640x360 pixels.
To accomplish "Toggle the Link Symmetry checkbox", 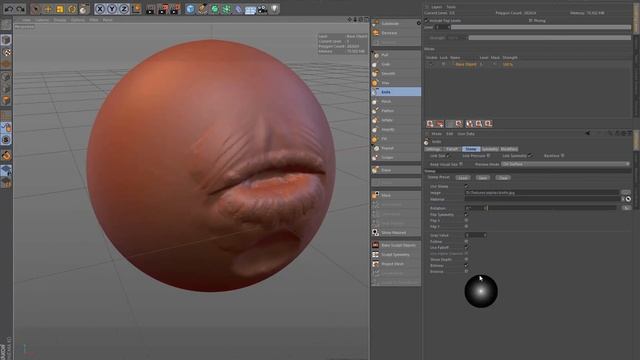I will tap(530, 156).
